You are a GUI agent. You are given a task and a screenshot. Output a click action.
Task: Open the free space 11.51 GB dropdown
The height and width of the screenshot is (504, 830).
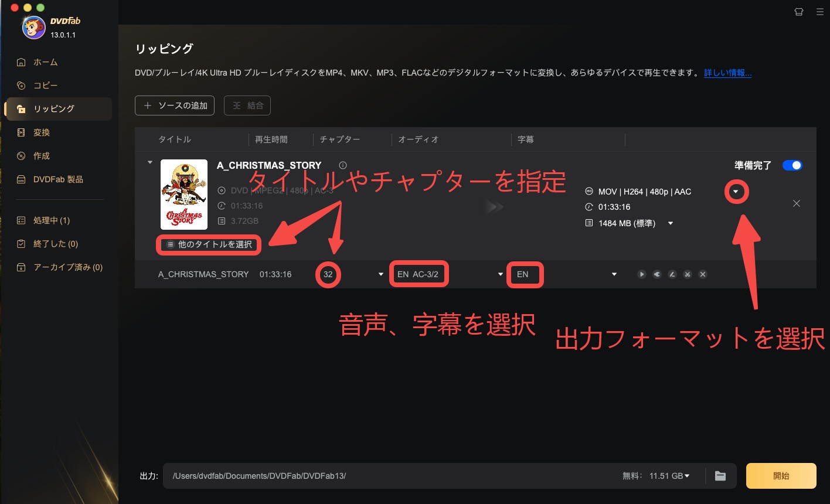tap(687, 476)
